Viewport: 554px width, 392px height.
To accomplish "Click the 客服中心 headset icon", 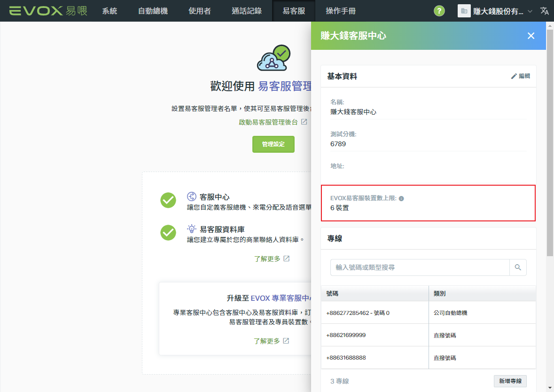I will [x=192, y=196].
